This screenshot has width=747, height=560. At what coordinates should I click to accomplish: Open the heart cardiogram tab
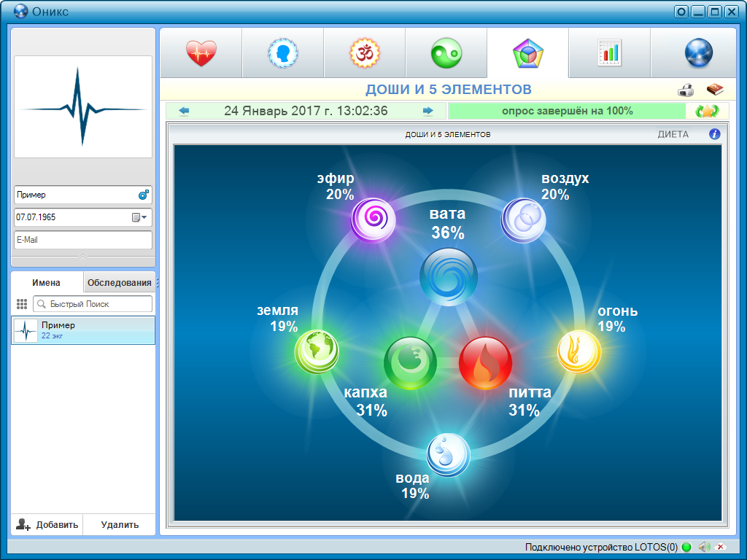201,52
